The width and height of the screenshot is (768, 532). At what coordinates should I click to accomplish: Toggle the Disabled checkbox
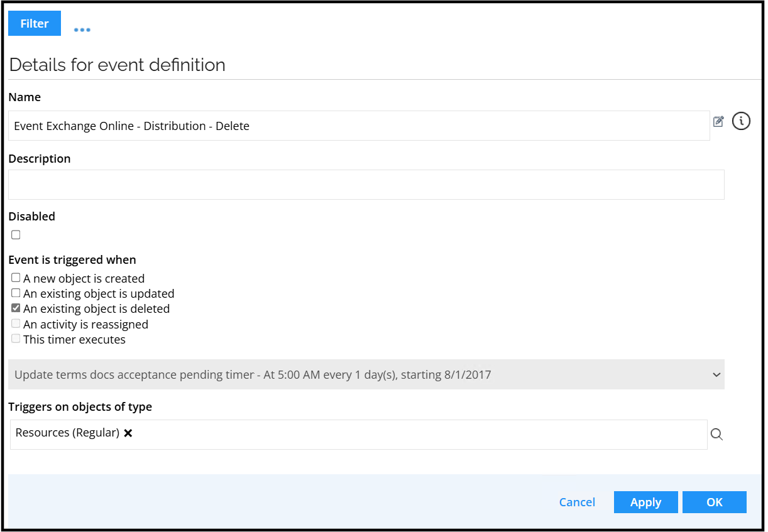point(16,235)
